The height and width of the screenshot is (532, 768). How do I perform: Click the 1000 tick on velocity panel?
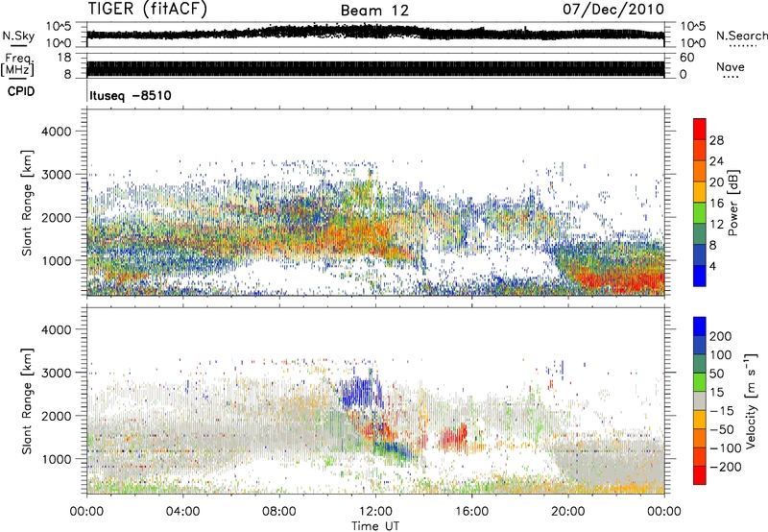[56, 459]
